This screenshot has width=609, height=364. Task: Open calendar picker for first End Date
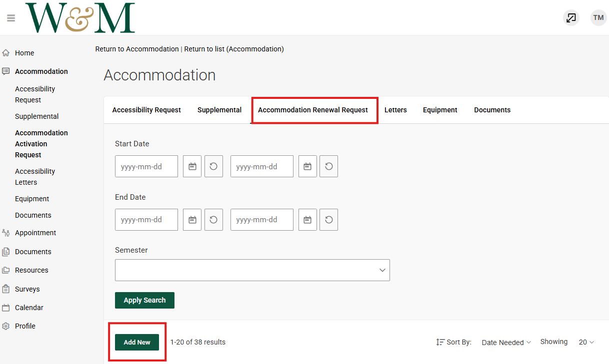[192, 220]
